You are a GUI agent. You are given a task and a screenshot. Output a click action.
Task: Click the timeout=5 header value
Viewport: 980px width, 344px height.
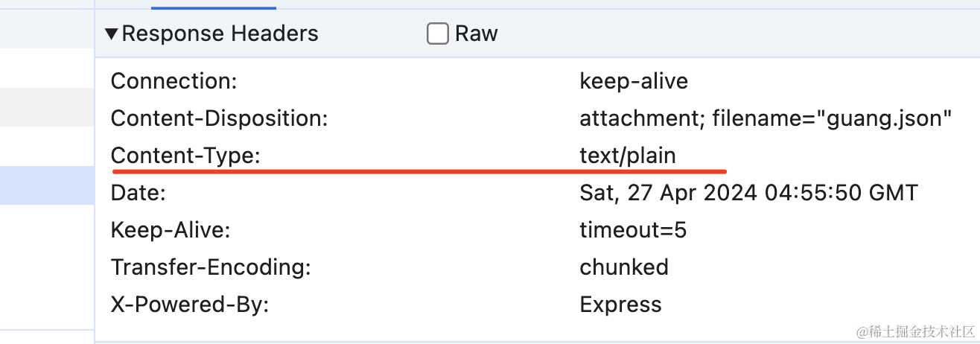(633, 230)
